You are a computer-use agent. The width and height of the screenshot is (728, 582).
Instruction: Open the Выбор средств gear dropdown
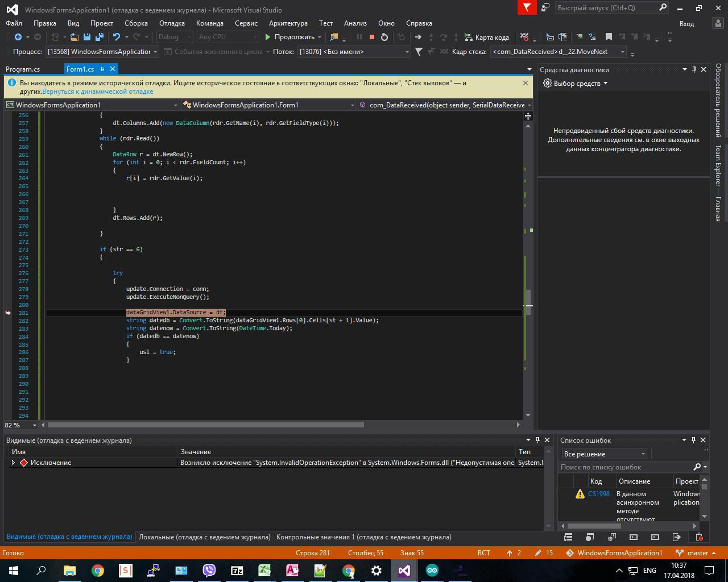[576, 84]
